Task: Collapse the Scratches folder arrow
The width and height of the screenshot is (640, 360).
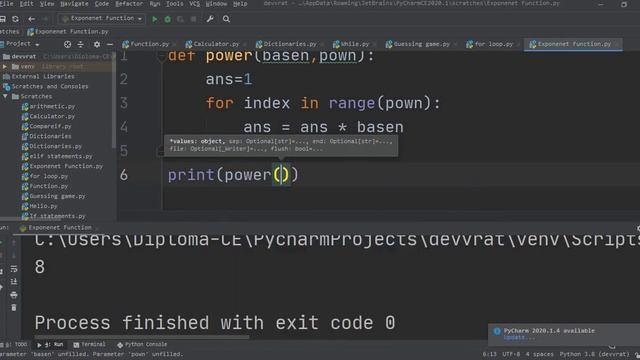Action: click(5, 96)
